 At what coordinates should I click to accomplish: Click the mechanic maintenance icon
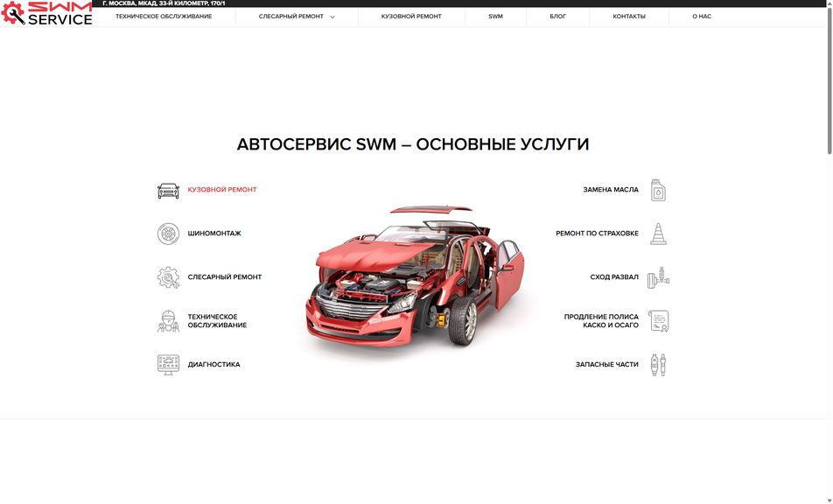(168, 321)
